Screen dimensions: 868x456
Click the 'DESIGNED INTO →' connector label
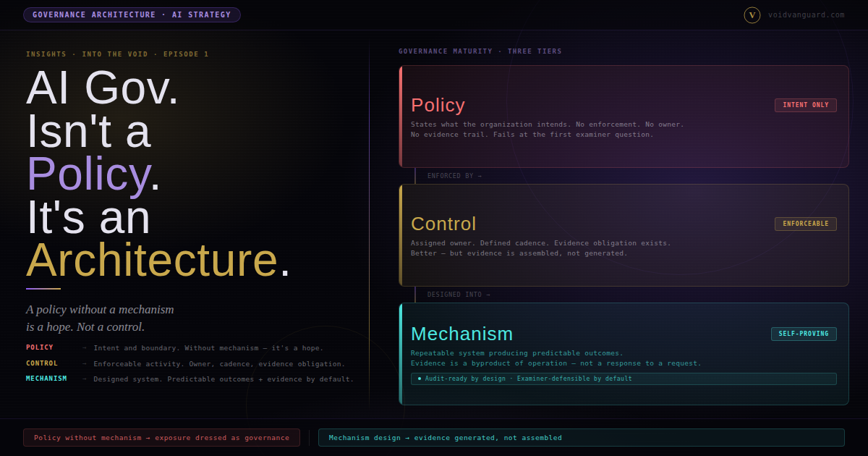[x=459, y=295]
